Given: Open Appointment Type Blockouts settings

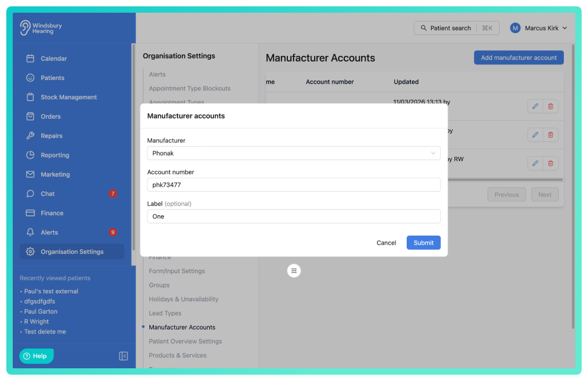Looking at the screenshot, I should click(x=190, y=88).
